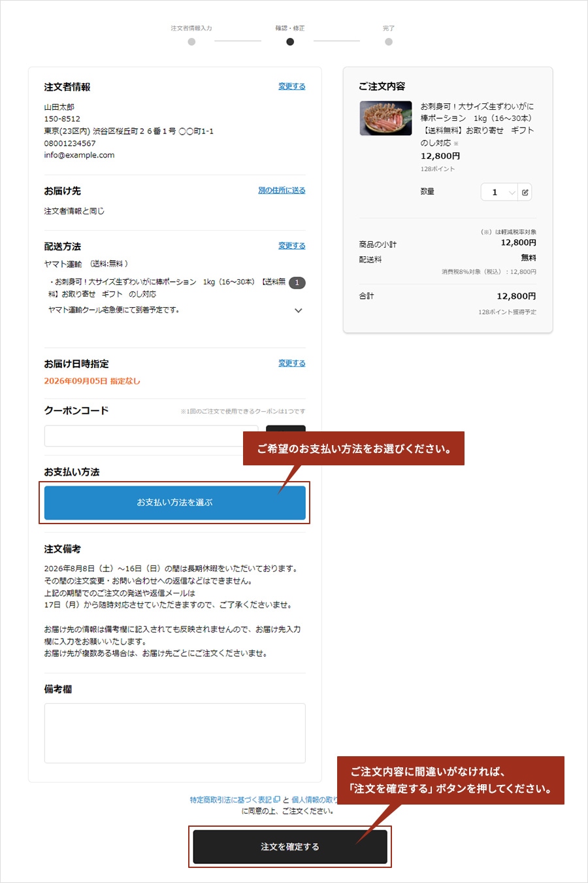588x883 pixels.
Task: Click the 配送料 label in order summary
Action: 370,259
